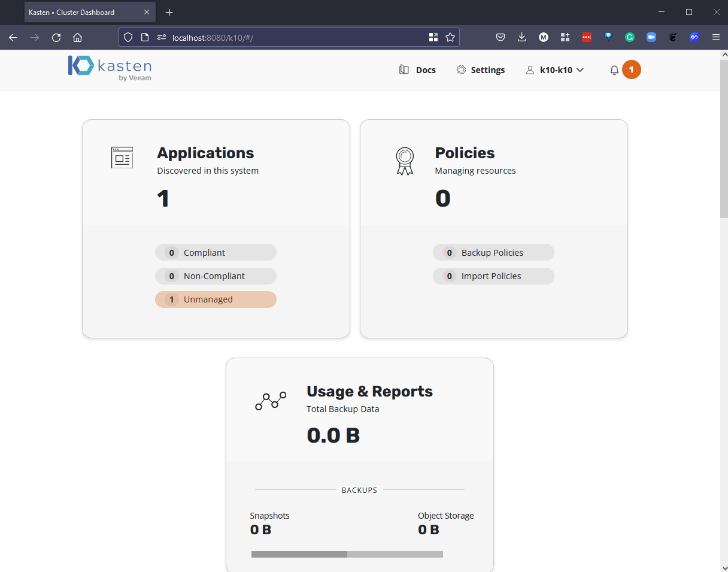Click the Save to Pocket icon

[x=500, y=37]
